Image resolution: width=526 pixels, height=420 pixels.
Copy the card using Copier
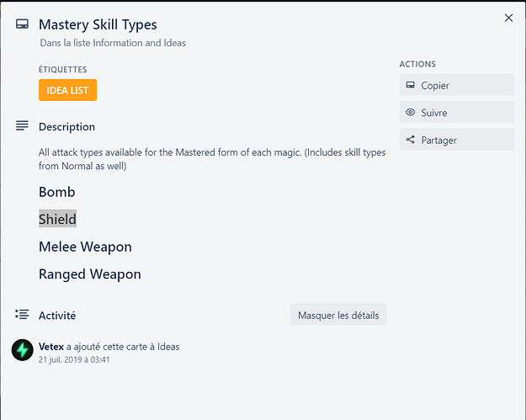(x=456, y=85)
